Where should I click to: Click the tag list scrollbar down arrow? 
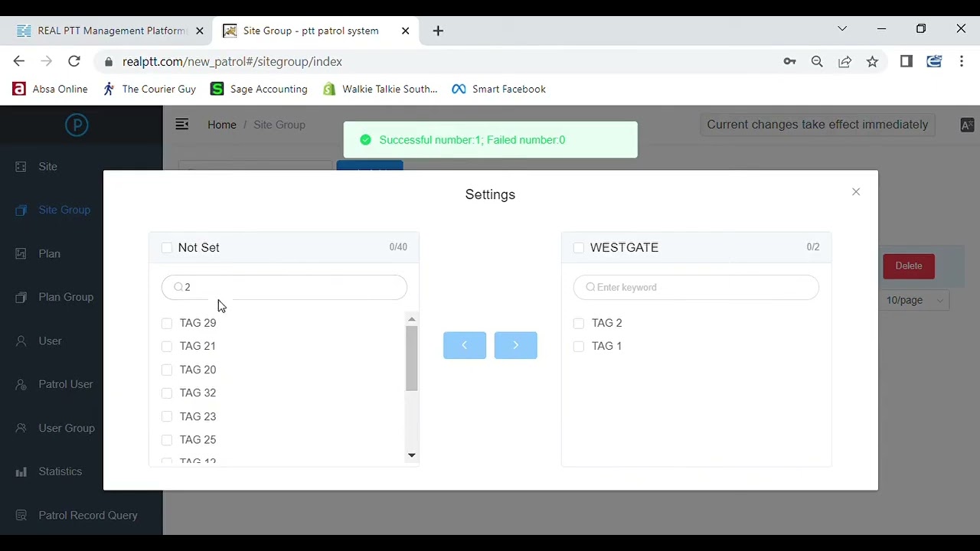(x=412, y=455)
